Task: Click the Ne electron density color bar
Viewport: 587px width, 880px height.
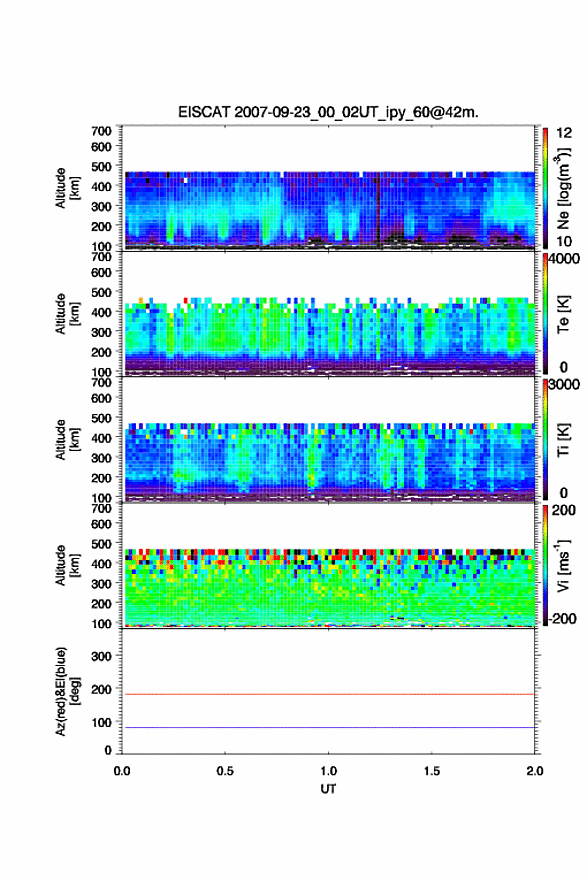Action: tap(545, 187)
